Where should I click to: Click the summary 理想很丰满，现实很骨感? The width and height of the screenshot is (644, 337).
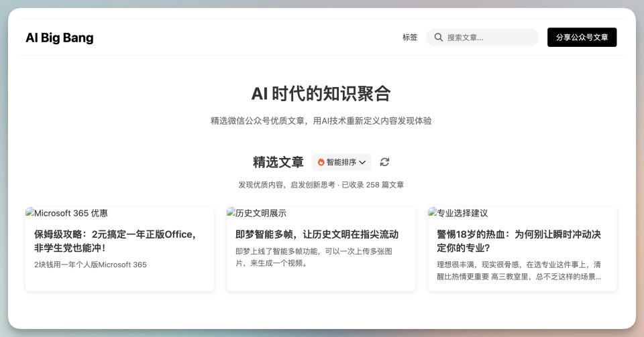tap(519, 271)
